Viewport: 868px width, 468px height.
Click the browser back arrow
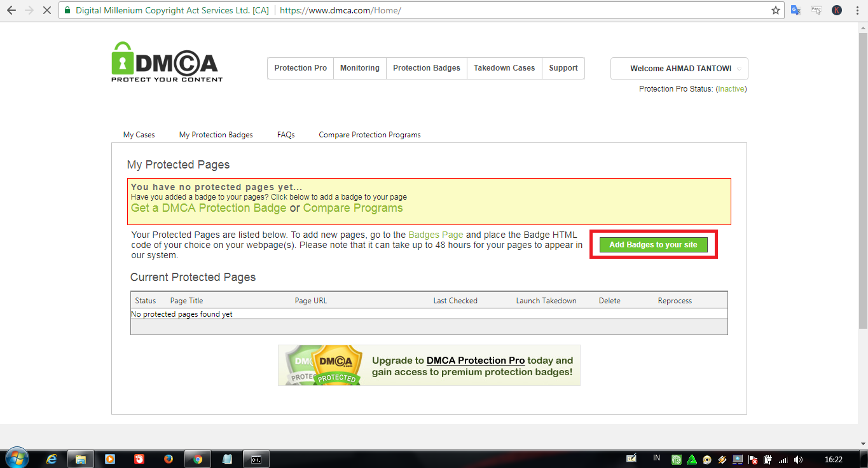[11, 10]
